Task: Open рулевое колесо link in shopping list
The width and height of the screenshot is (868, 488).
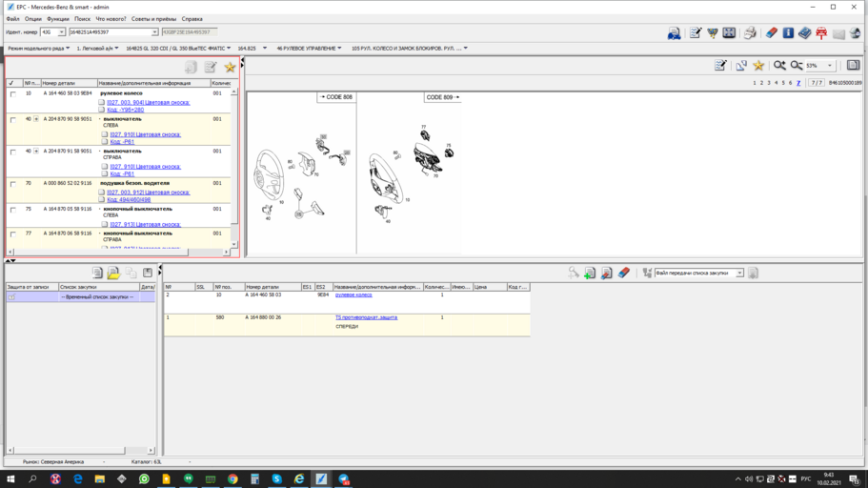Action: click(353, 295)
